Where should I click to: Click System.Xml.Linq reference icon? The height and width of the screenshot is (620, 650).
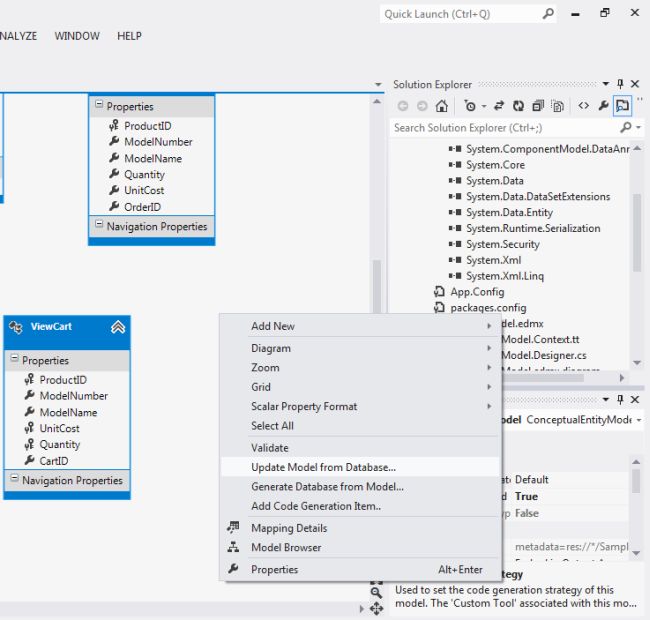click(x=455, y=276)
